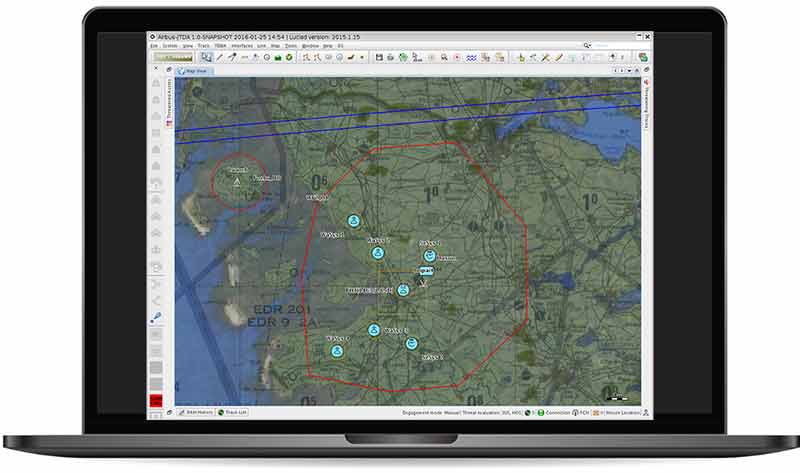The width and height of the screenshot is (800, 473).
Task: Click the red square icon in left sidebar
Action: tap(156, 401)
